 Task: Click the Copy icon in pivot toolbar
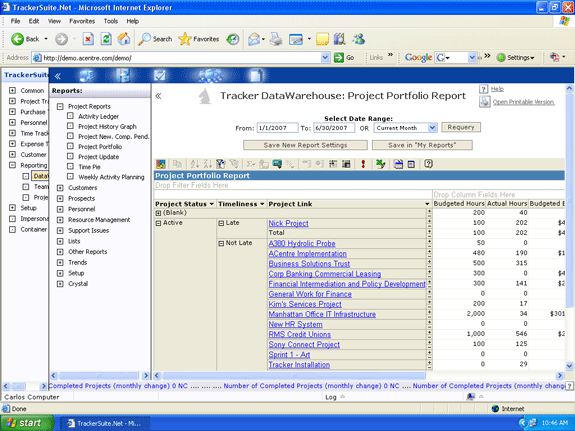click(177, 164)
